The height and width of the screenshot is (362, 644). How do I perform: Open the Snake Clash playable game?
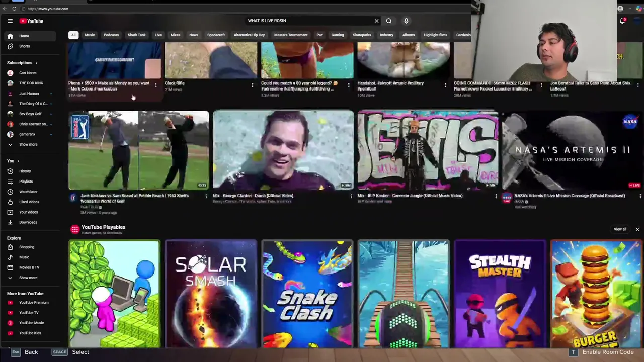pos(307,294)
